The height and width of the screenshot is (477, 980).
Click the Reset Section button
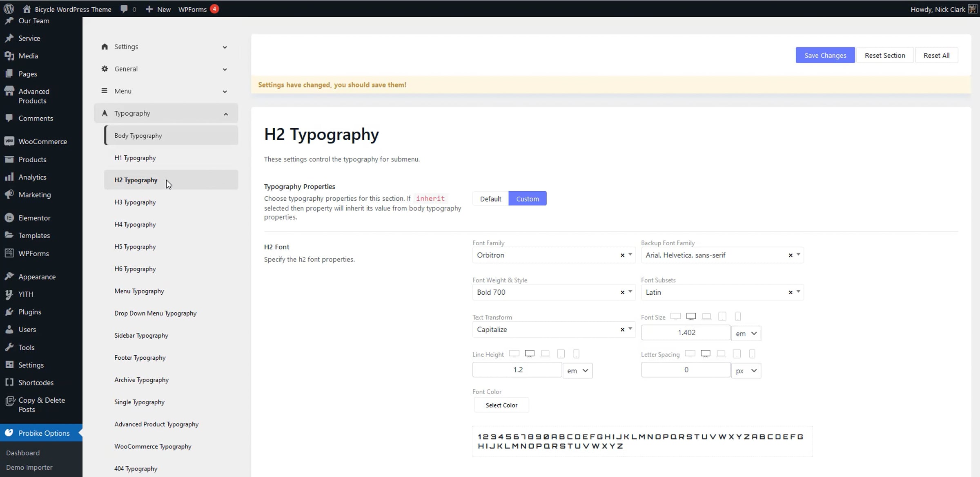tap(884, 55)
